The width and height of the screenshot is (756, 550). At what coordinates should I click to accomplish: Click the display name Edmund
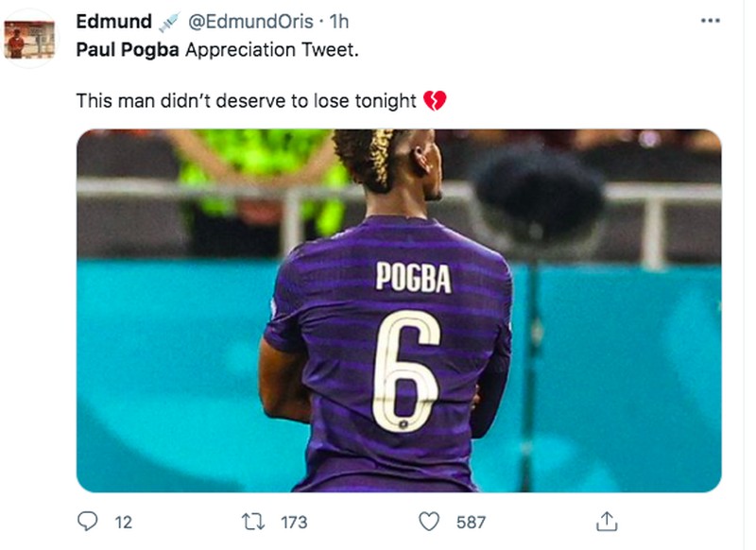(x=113, y=21)
